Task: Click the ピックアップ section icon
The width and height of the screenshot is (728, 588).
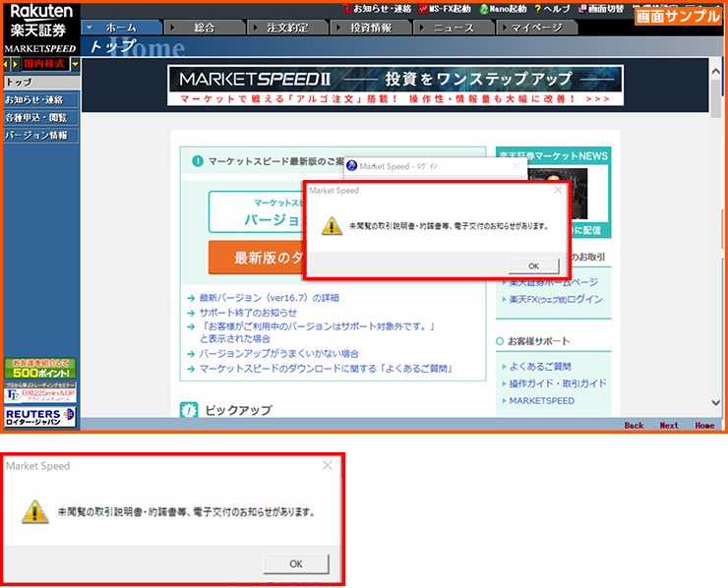Action: point(189,410)
